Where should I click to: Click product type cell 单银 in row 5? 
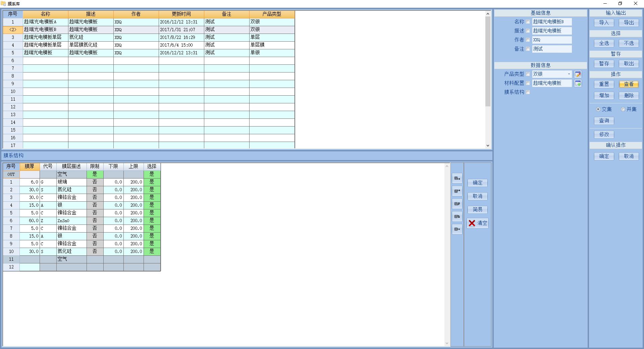pyautogui.click(x=272, y=53)
